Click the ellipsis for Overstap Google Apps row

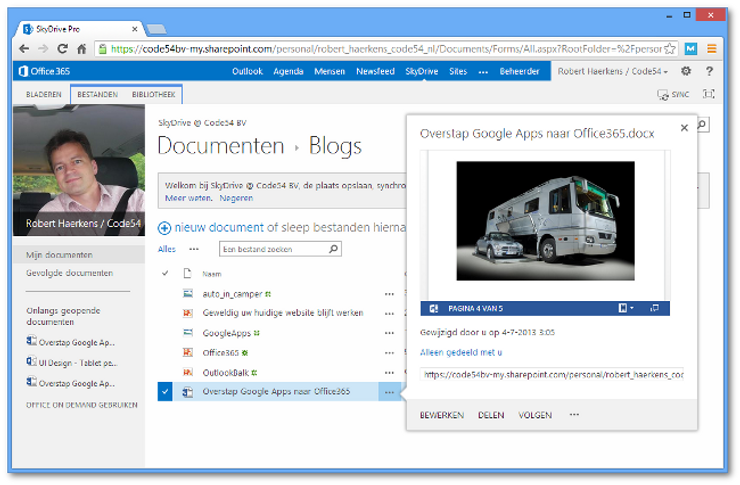pyautogui.click(x=389, y=392)
